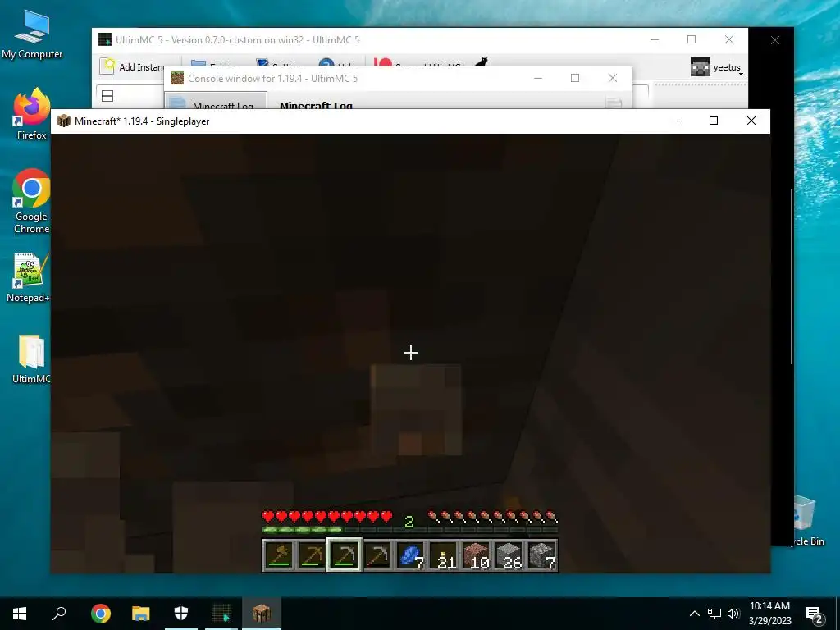This screenshot has height=630, width=840.
Task: Open the Help toolbar icon in UltimMC
Action: [326, 63]
